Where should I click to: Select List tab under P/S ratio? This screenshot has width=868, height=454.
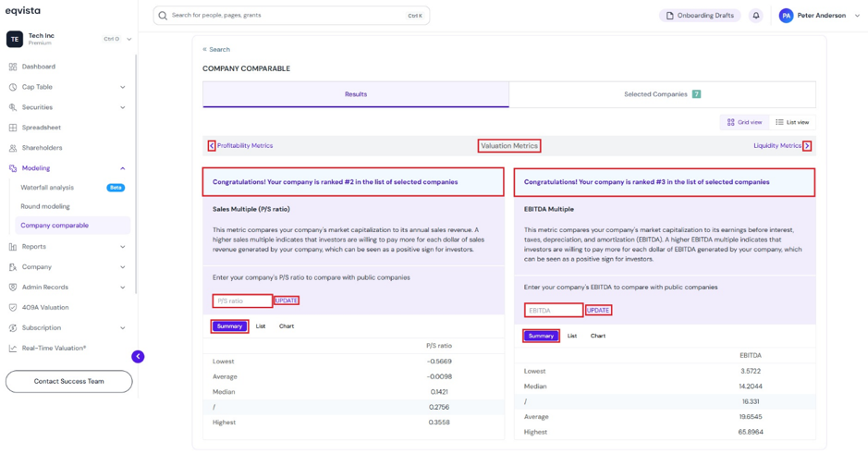coord(261,326)
